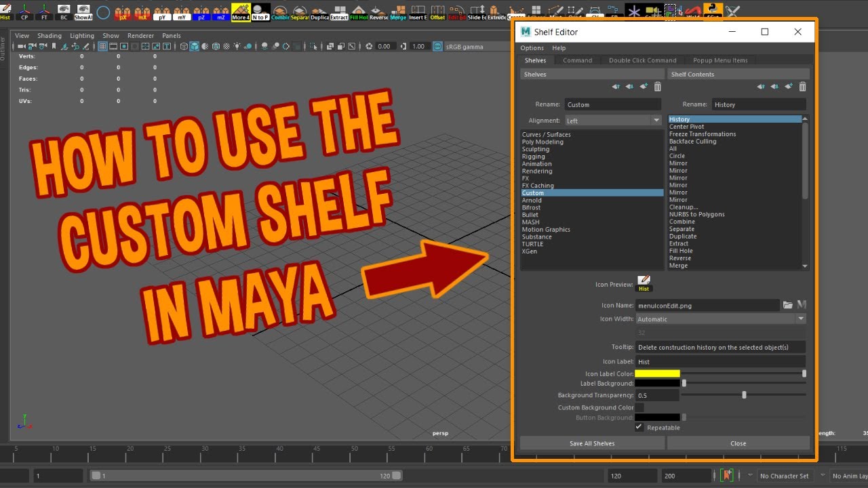Switch to the Double Click Command tab
Screen dimensions: 868x488
coord(642,60)
